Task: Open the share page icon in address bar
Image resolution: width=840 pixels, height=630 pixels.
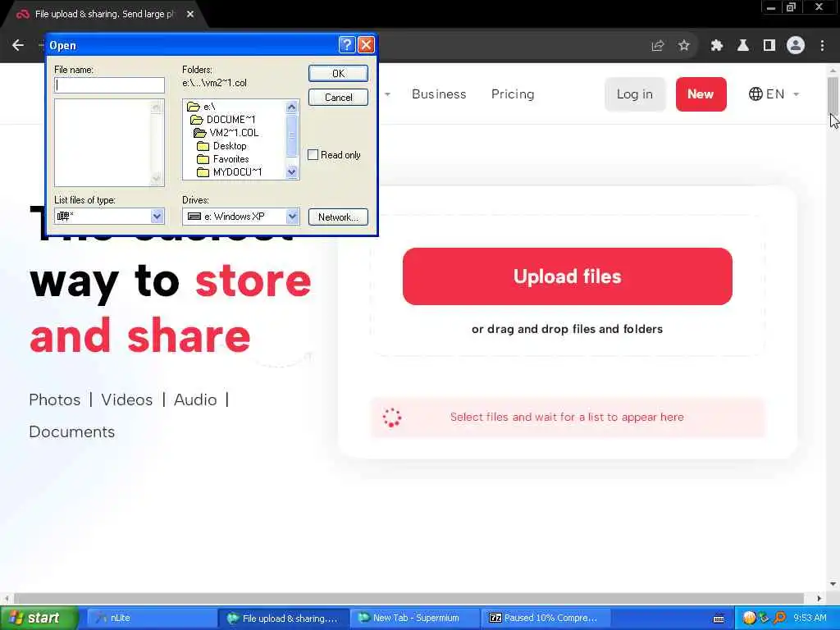Action: click(658, 46)
